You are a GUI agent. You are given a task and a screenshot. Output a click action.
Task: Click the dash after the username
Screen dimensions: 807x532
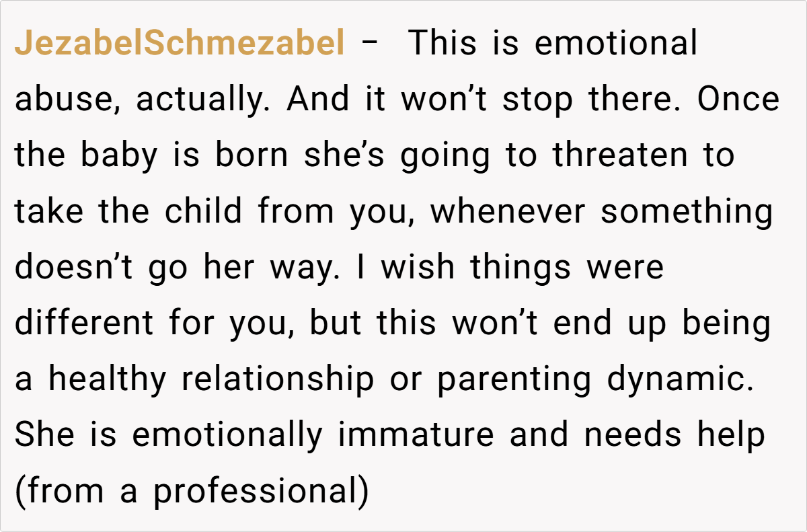(369, 44)
